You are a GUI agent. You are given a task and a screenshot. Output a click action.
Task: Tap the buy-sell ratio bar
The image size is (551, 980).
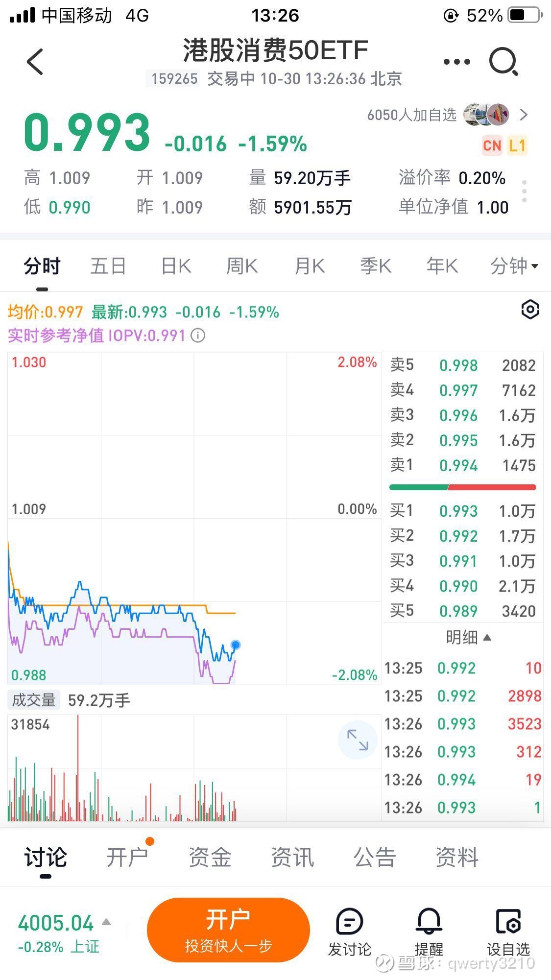(462, 487)
